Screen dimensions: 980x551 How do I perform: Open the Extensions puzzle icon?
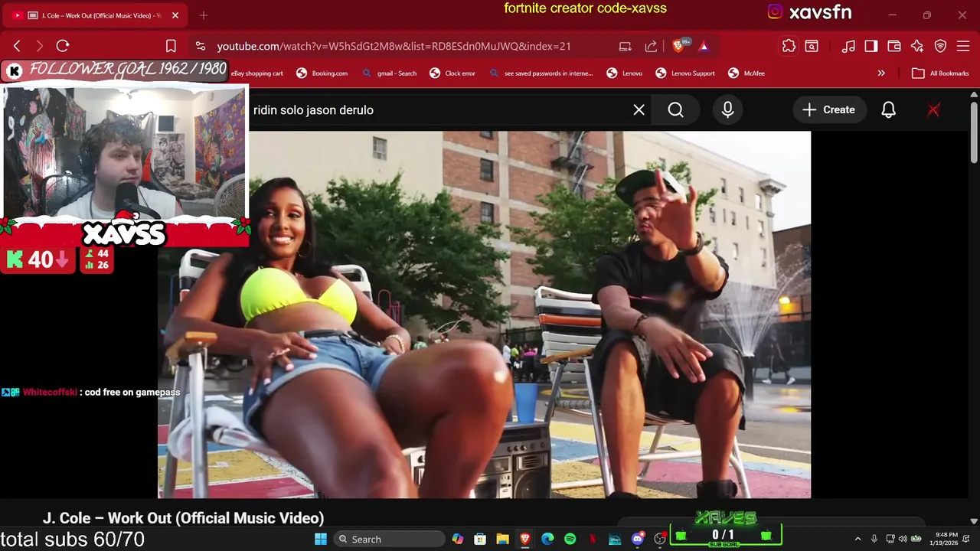click(x=789, y=46)
